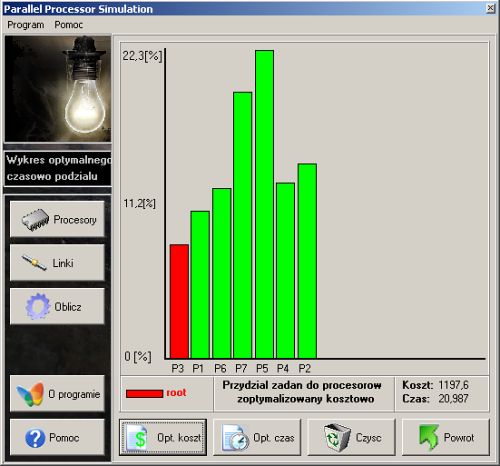
Task: Click the green P2 bar
Action: pyautogui.click(x=307, y=261)
